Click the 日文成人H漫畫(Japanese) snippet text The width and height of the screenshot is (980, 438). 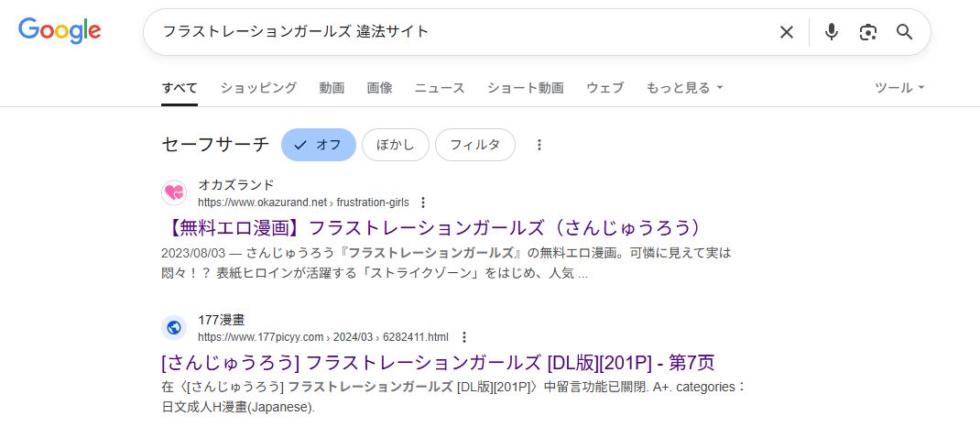click(238, 408)
